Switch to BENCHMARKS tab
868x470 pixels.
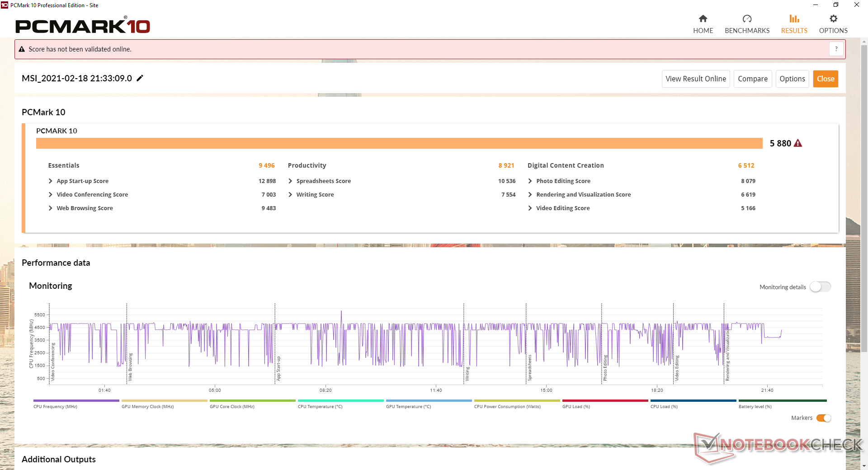(747, 31)
